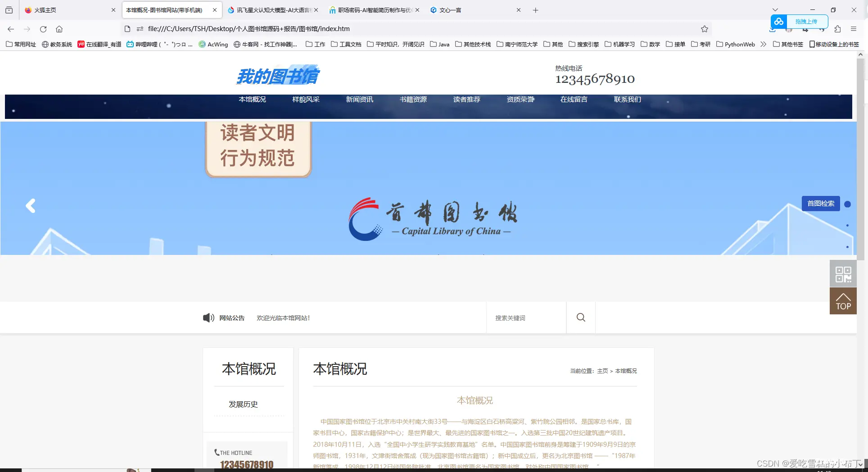Screen dimensions: 868x472
Task: Expand the 工作 bookmark folder
Action: pos(315,44)
